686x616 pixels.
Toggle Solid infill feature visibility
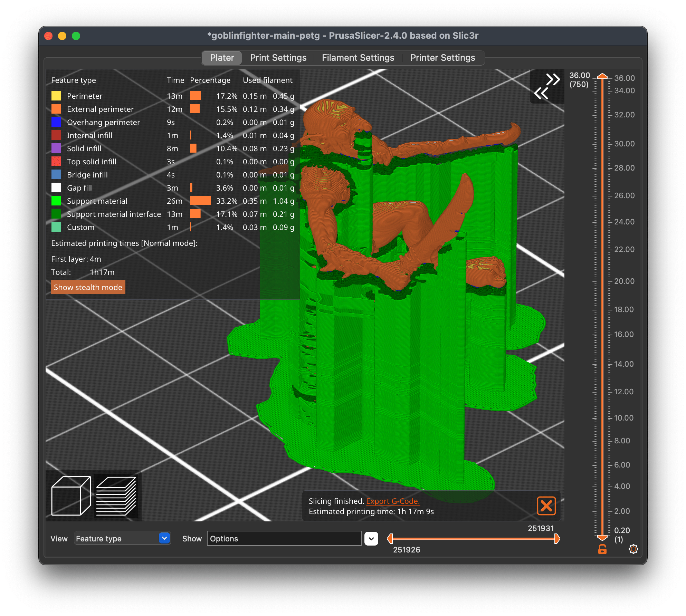[x=84, y=148]
